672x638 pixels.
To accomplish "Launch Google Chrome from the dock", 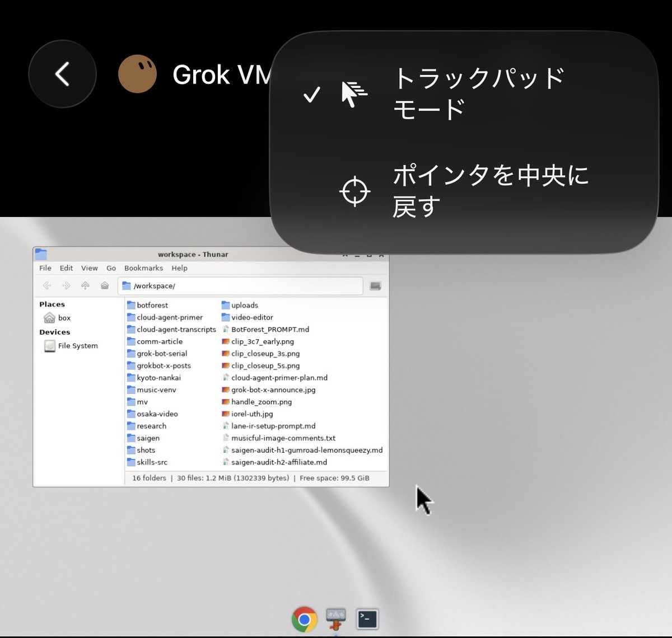I will 304,620.
